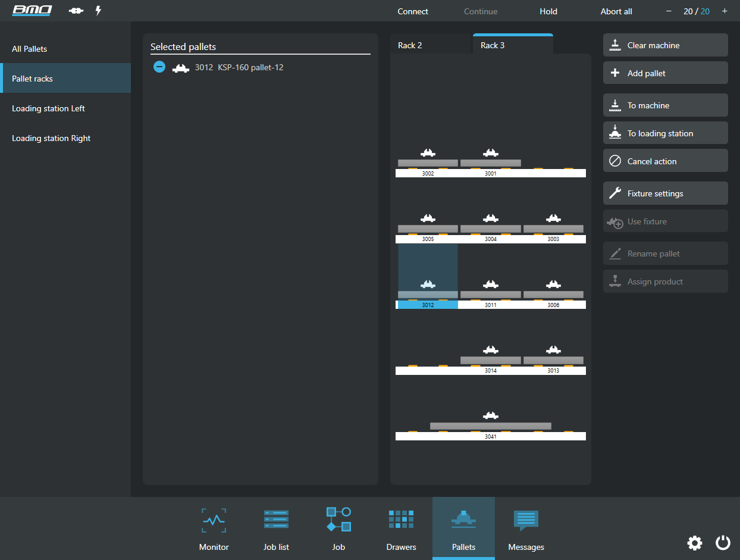Remove pallet 3012 from selected pallets

159,67
